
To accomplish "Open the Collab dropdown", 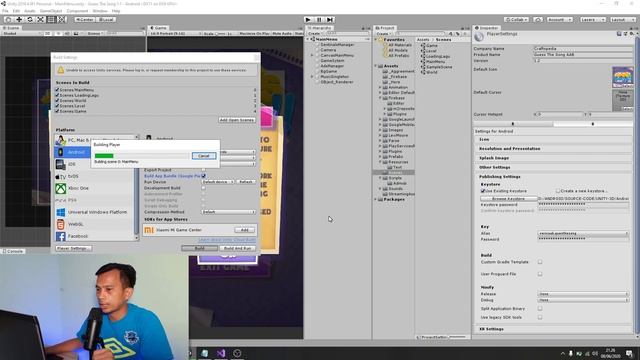I will 516,20.
